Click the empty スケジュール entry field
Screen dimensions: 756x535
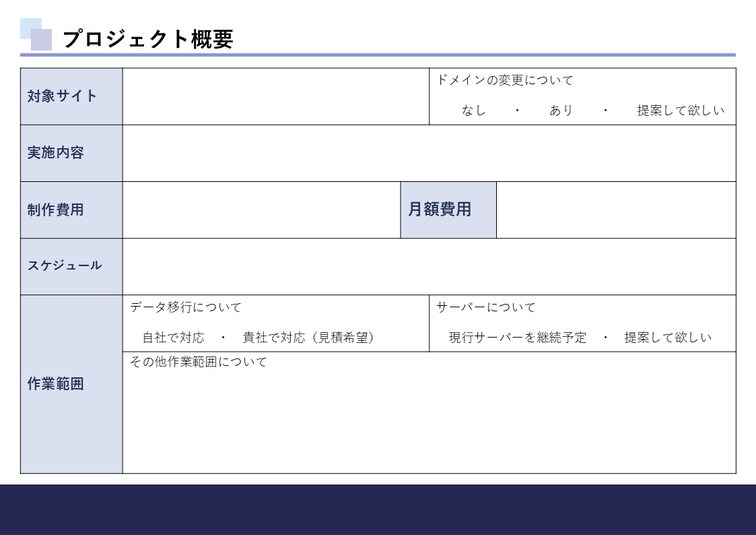(429, 266)
